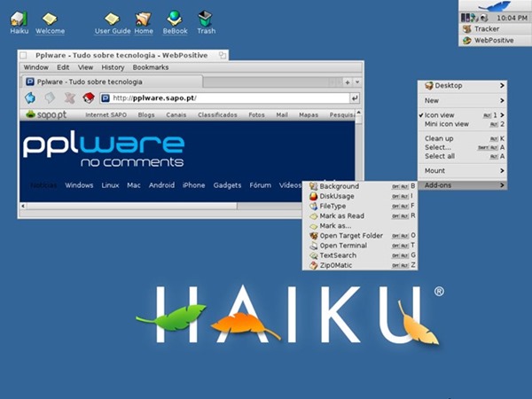Click the sapo.pt logo in page
532x399 pixels.
click(46, 114)
